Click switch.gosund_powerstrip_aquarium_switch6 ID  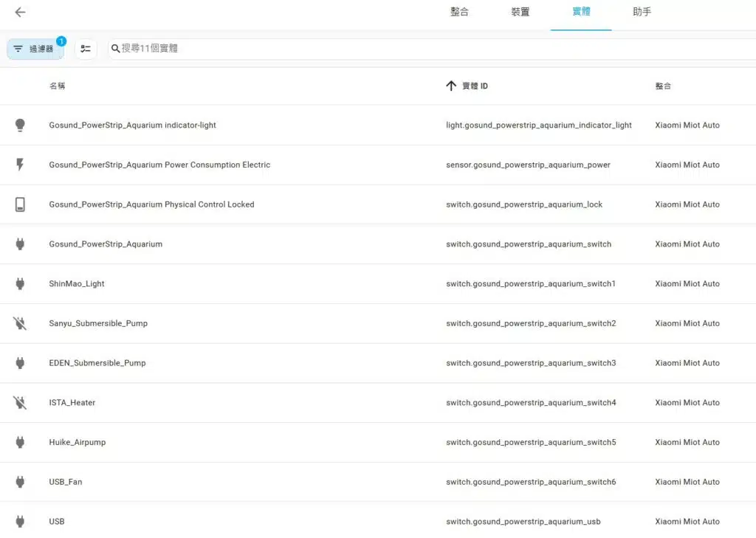pos(531,482)
